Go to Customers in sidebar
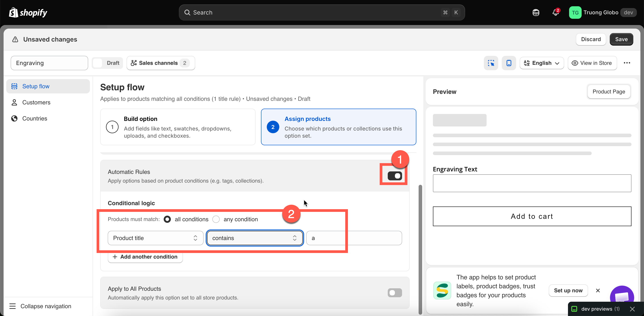 pos(48,102)
